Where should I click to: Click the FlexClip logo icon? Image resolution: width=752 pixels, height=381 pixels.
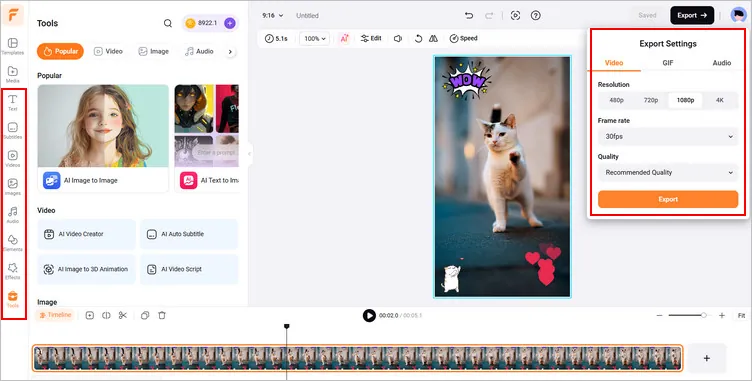(x=13, y=14)
